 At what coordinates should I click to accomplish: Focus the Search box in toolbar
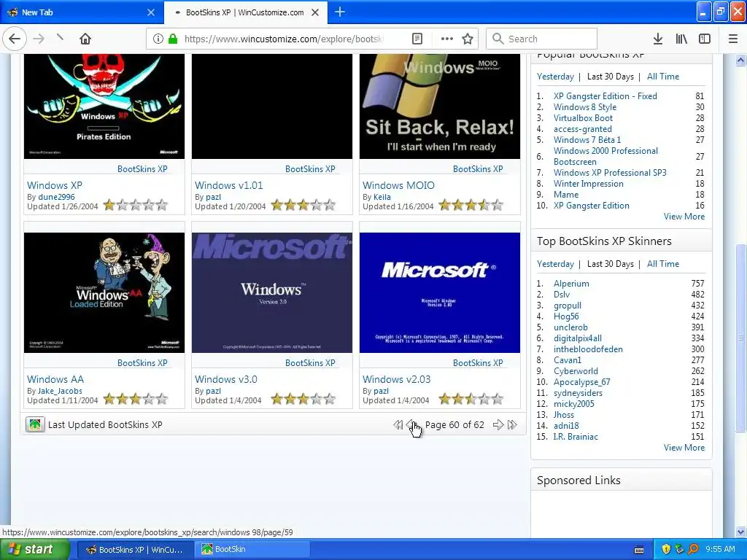click(541, 39)
